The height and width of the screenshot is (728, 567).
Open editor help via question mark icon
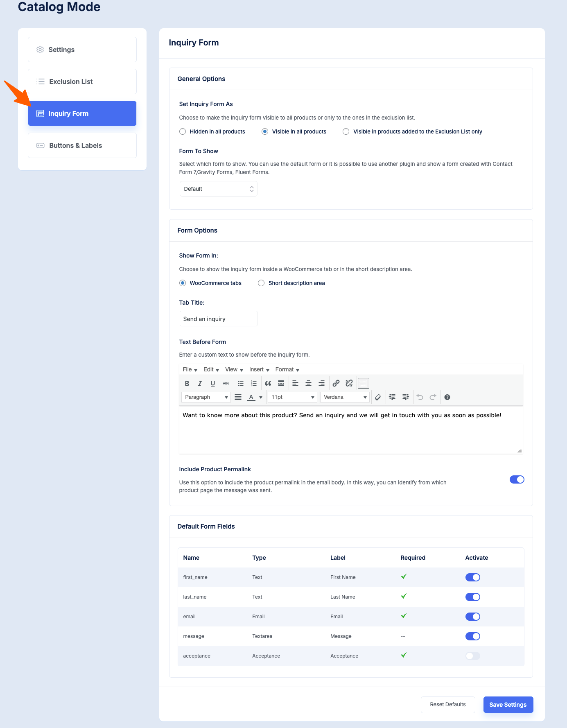coord(447,397)
